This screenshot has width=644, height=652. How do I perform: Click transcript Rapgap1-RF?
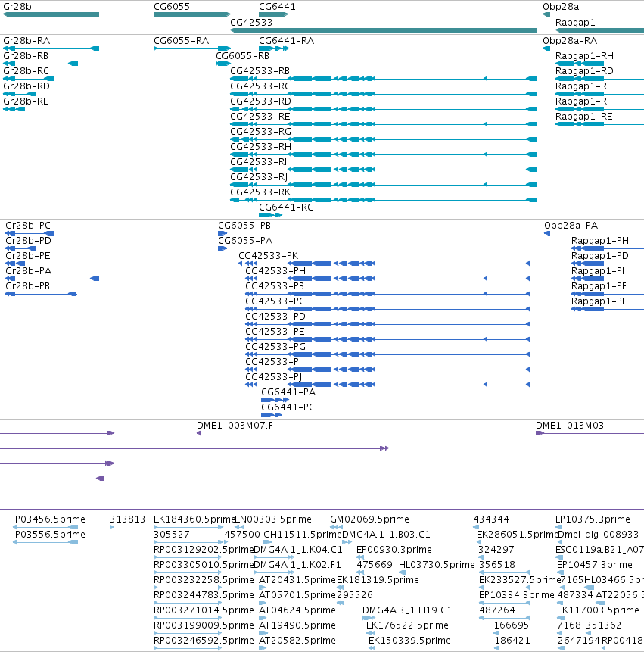click(x=583, y=101)
